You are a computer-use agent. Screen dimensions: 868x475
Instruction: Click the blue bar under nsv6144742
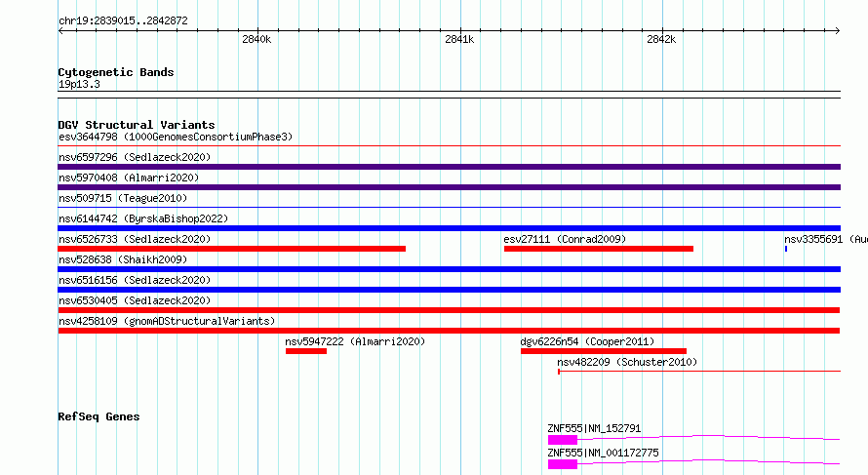pos(449,228)
